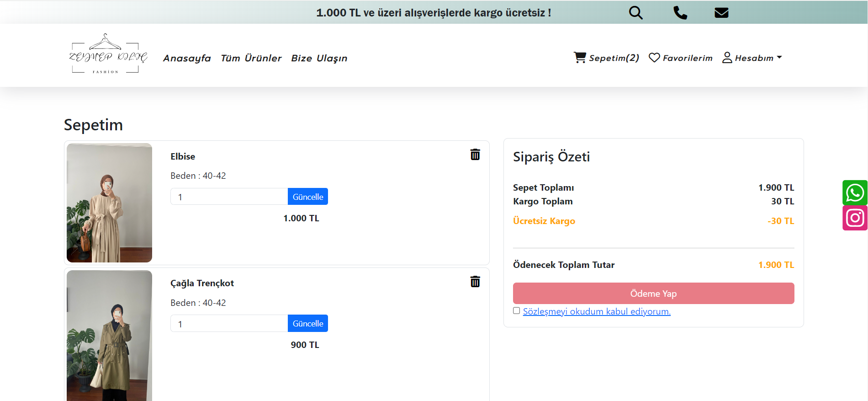Open the Instagram icon
Image resolution: width=868 pixels, height=401 pixels.
click(x=855, y=218)
